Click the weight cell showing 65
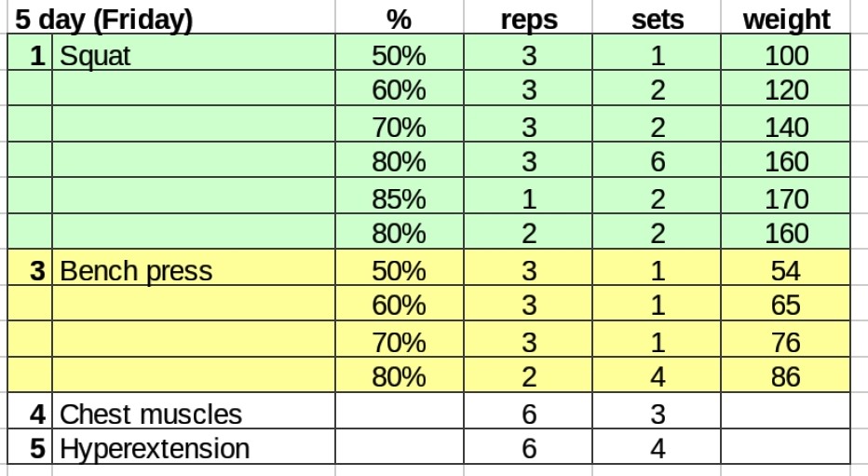This screenshot has height=476, width=868. click(786, 306)
